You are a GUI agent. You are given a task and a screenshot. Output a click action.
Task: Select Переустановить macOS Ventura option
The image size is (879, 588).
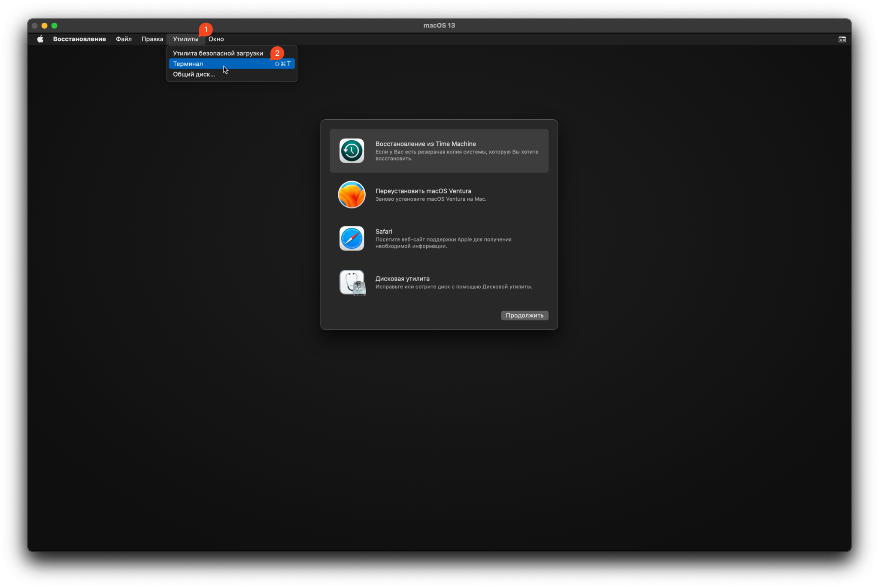coord(439,194)
